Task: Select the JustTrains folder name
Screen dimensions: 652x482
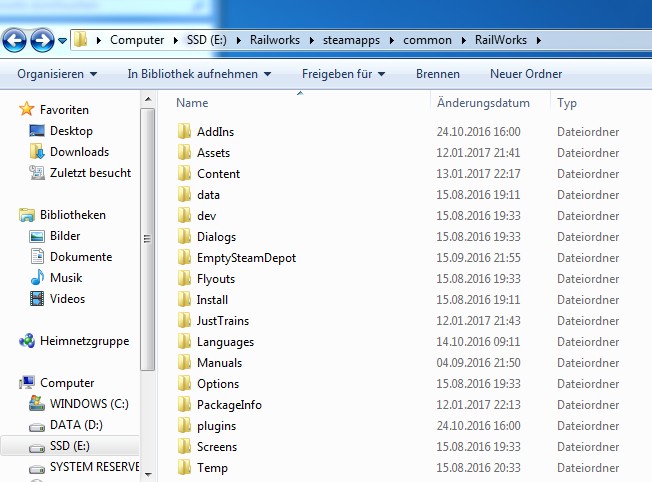Action: click(223, 321)
